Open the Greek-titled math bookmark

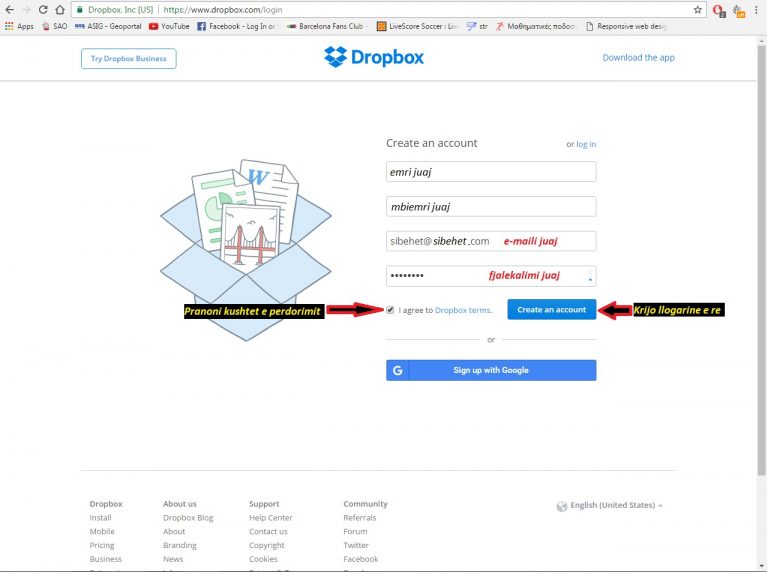(536, 26)
